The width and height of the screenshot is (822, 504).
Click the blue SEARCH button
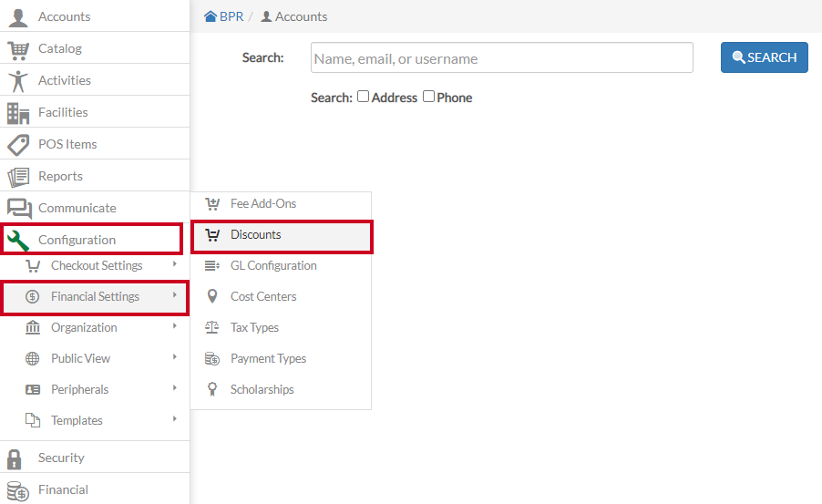(765, 57)
